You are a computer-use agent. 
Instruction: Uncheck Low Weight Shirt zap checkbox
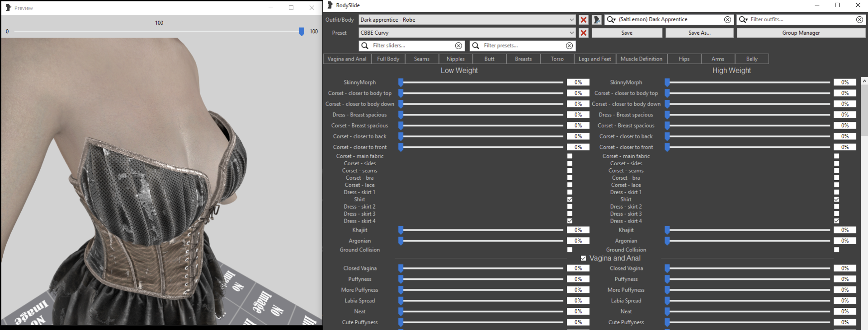(570, 200)
